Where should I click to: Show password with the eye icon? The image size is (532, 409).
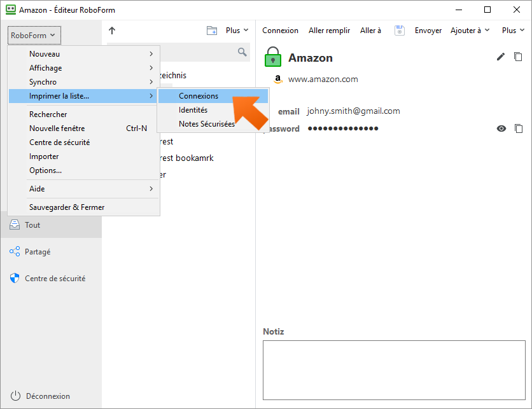click(501, 128)
